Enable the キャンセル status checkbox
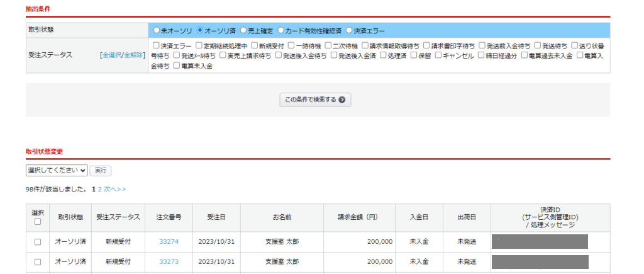This screenshot has height=274, width=644. click(x=438, y=55)
